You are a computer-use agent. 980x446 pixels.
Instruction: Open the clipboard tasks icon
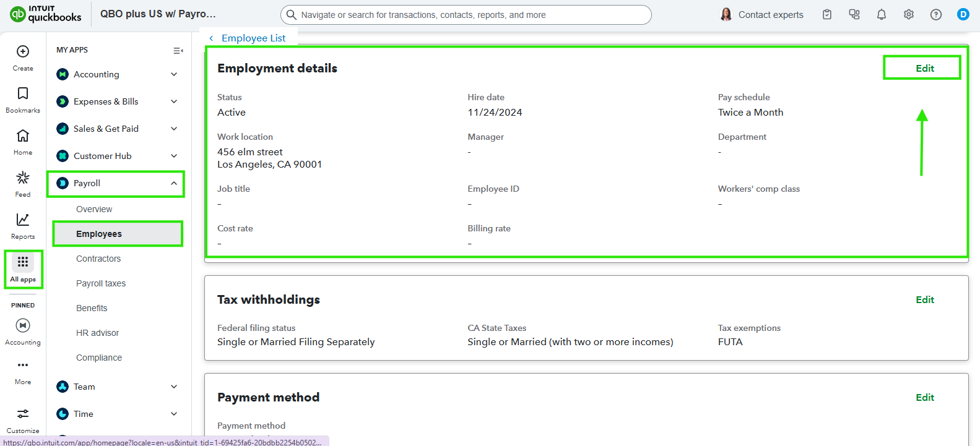coord(827,14)
